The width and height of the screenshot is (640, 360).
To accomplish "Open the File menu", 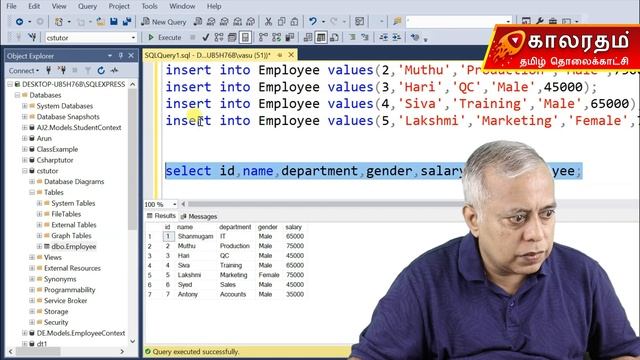I will tap(11, 6).
